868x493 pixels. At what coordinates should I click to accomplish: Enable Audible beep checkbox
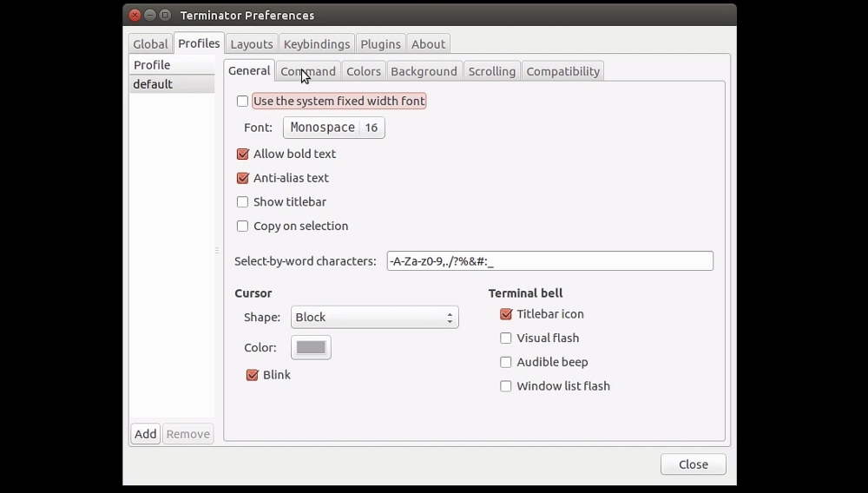click(506, 363)
